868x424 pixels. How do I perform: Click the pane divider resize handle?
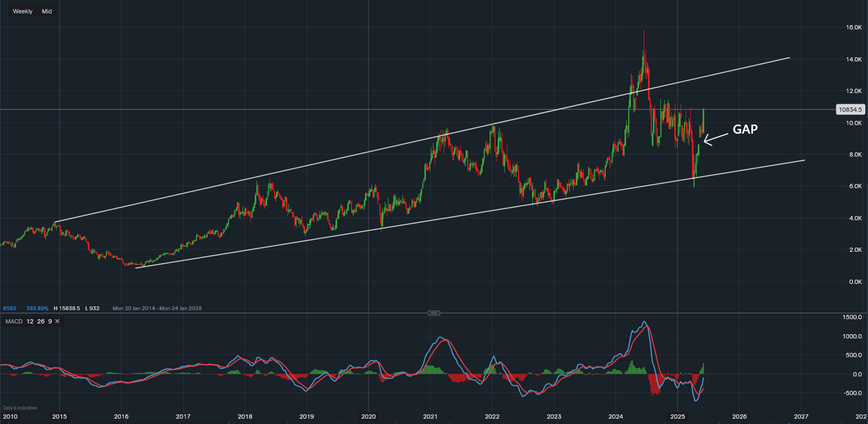pos(433,313)
